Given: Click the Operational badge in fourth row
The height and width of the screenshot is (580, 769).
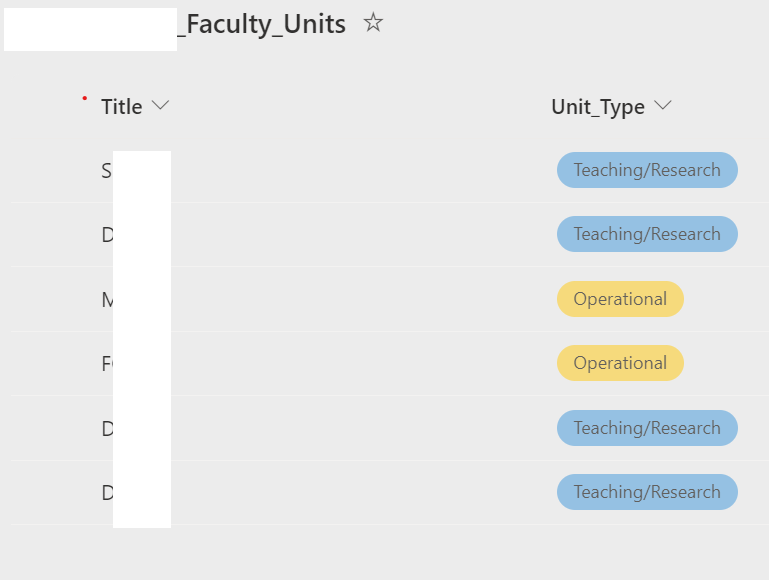Looking at the screenshot, I should [x=620, y=363].
